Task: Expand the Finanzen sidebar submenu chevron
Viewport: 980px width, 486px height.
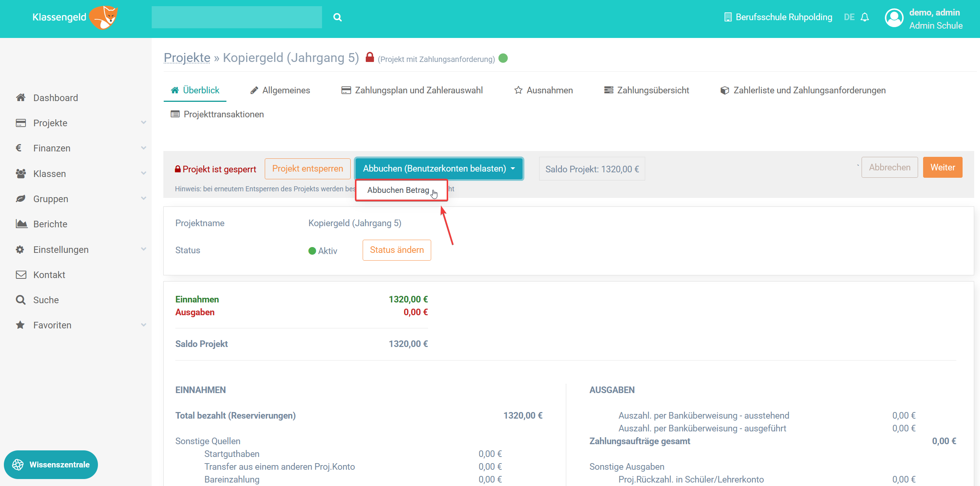Action: click(x=144, y=148)
